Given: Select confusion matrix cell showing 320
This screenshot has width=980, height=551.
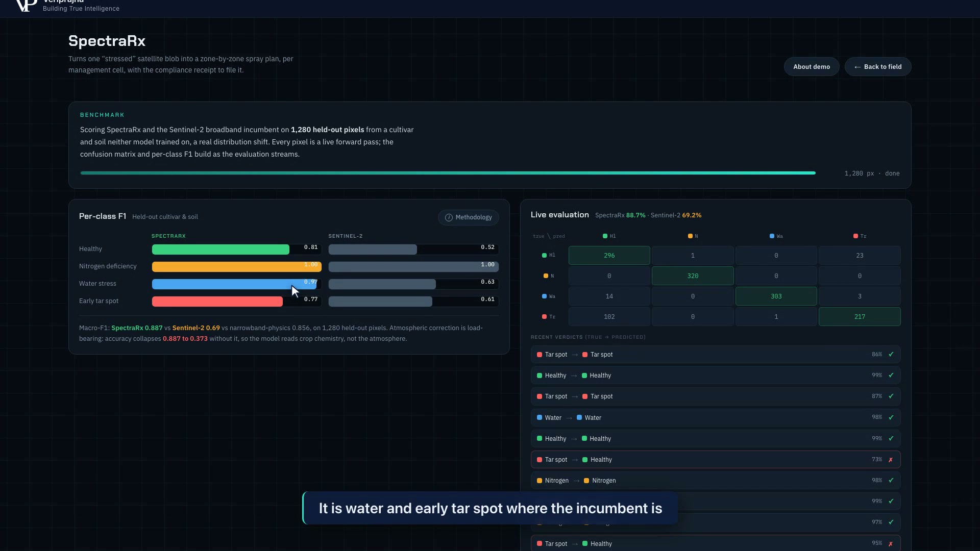Looking at the screenshot, I should [x=693, y=276].
